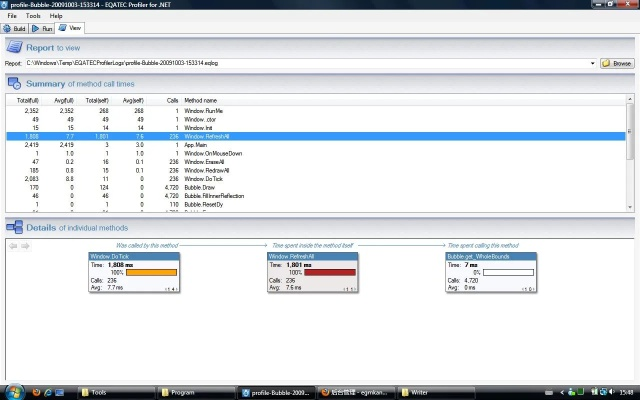Expand the Report path dropdown
The image size is (640, 400).
tap(594, 63)
